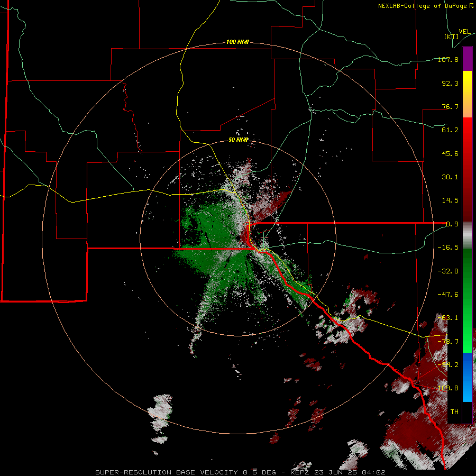Click the 76.7 scale value

click(x=450, y=106)
